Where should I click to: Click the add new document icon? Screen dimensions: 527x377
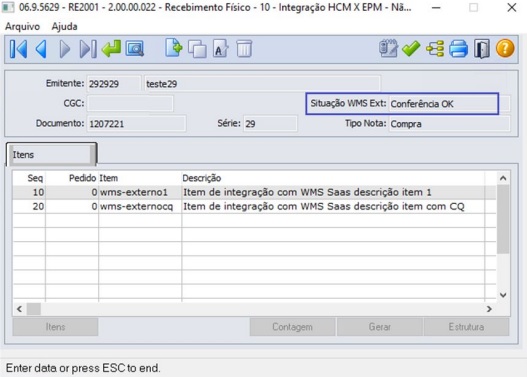(174, 48)
